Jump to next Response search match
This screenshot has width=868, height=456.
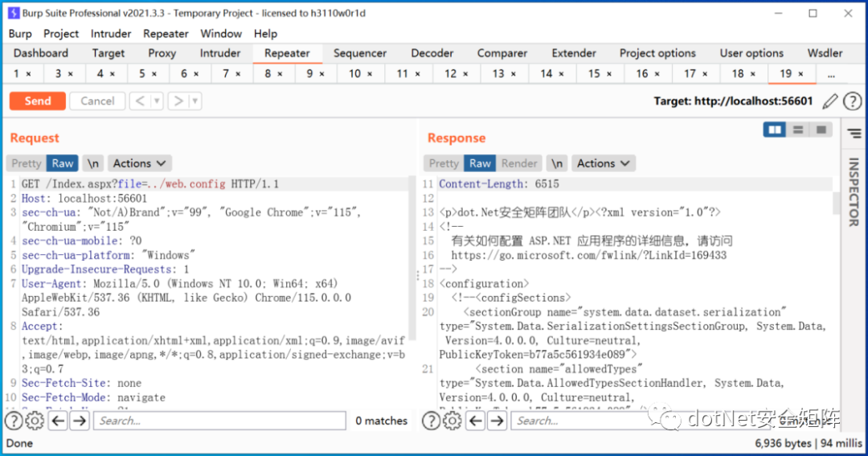497,421
